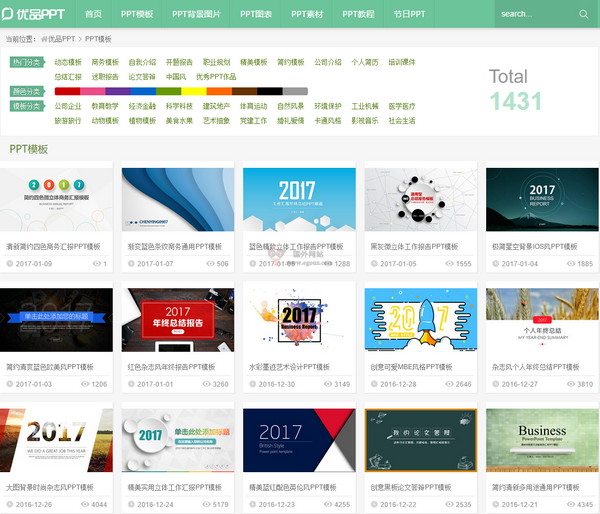Click the title 水彩墨迹艺术设计PPT模板
This screenshot has width=600, height=514.
[289, 367]
